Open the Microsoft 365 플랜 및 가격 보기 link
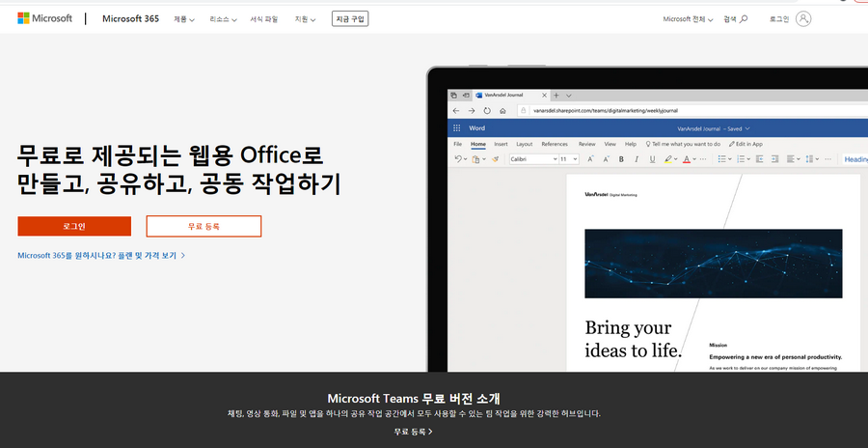The image size is (868, 448). click(101, 256)
